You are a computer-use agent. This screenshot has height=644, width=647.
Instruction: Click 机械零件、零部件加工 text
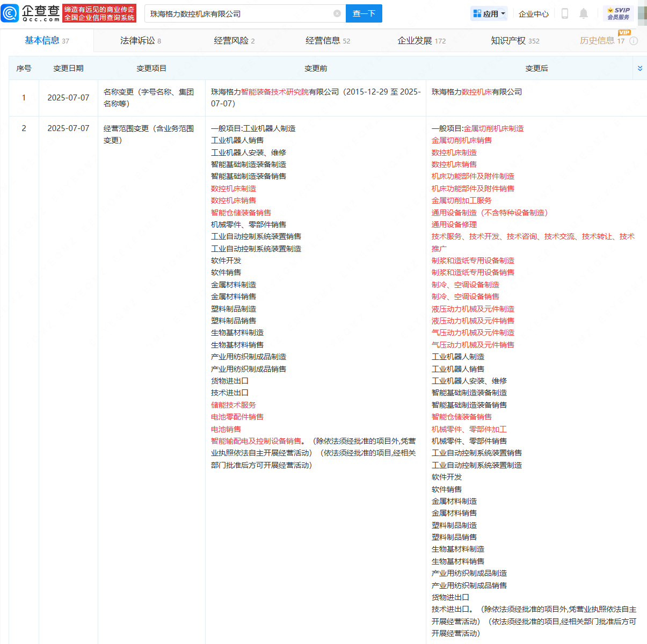coord(469,429)
